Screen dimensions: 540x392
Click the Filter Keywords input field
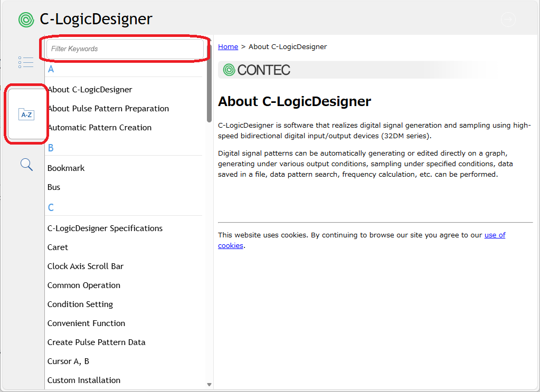coord(125,49)
